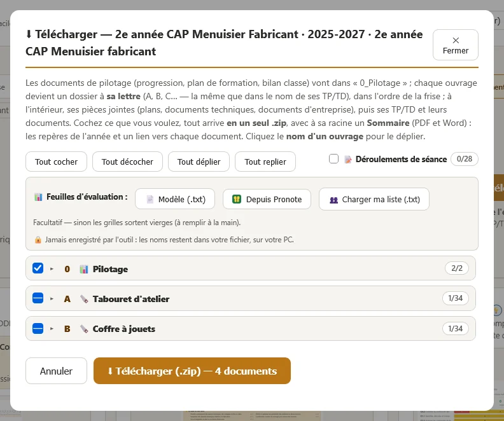Viewport: 504px width, 421px height.
Task: Close the dialog with the Fermer button
Action: tap(455, 45)
